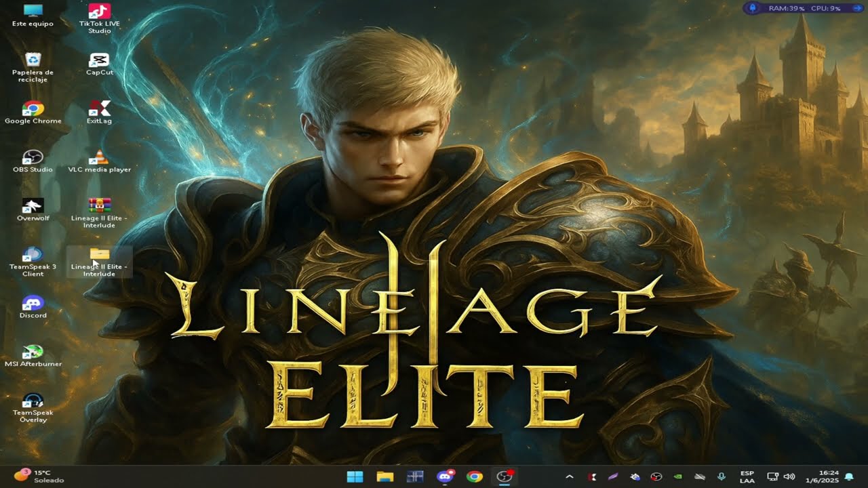This screenshot has width=868, height=488.
Task: Select OBS Studio desktop icon
Action: click(33, 161)
